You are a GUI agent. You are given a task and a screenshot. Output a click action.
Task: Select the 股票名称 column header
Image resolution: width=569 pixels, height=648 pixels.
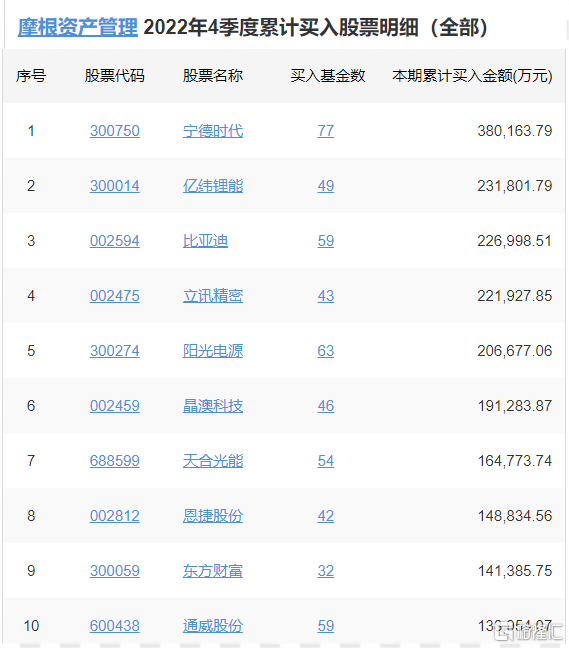coord(213,76)
